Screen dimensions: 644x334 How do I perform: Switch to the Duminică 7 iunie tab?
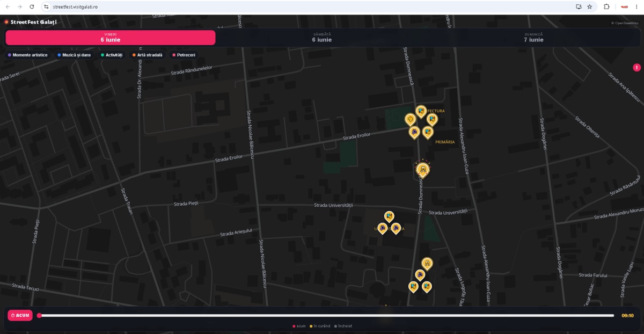[x=533, y=38]
